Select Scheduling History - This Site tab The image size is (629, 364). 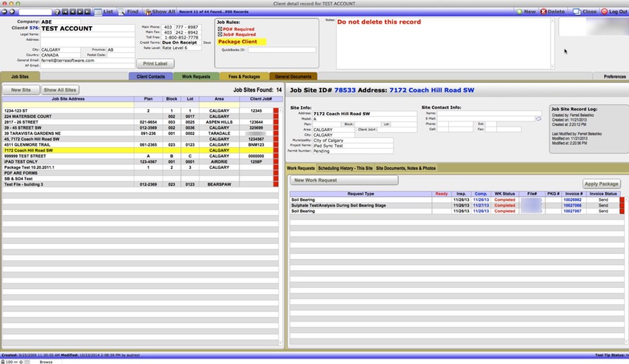(x=346, y=169)
